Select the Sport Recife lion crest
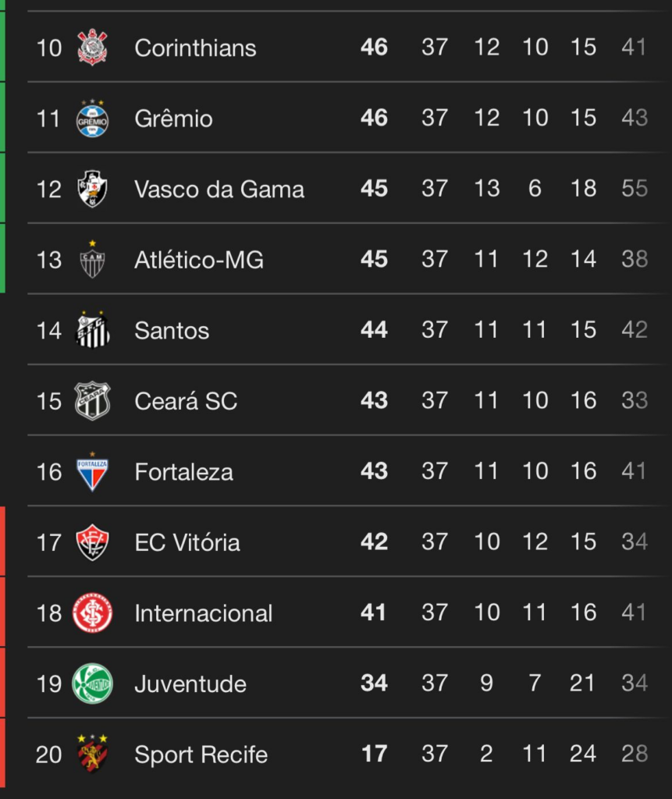This screenshot has width=672, height=799. point(92,754)
